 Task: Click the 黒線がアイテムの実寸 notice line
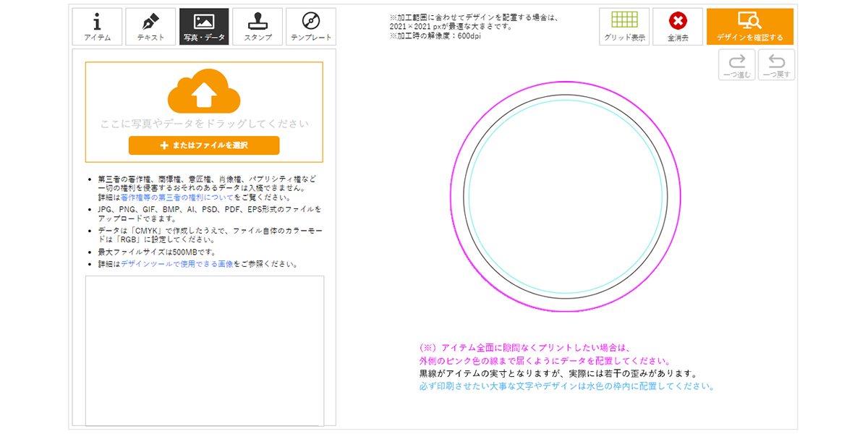pos(558,374)
